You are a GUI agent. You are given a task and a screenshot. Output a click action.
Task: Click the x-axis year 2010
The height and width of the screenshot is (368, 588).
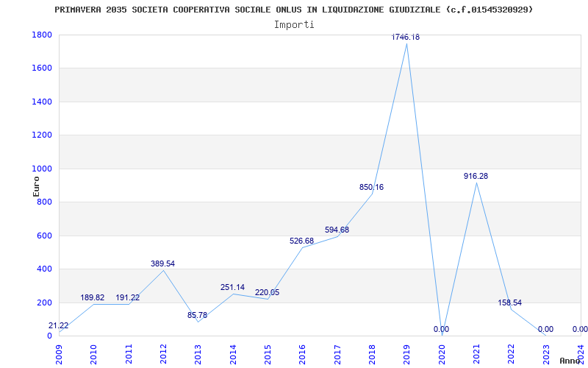coord(94,355)
